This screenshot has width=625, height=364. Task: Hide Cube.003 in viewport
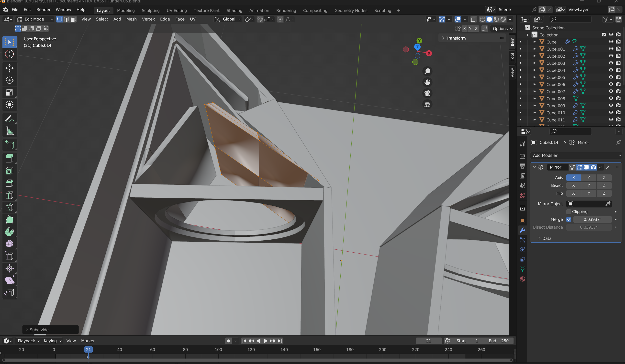pyautogui.click(x=611, y=63)
